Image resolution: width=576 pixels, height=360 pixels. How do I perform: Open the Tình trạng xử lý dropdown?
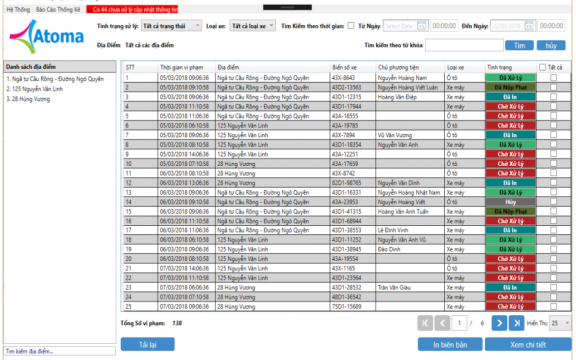tap(171, 26)
